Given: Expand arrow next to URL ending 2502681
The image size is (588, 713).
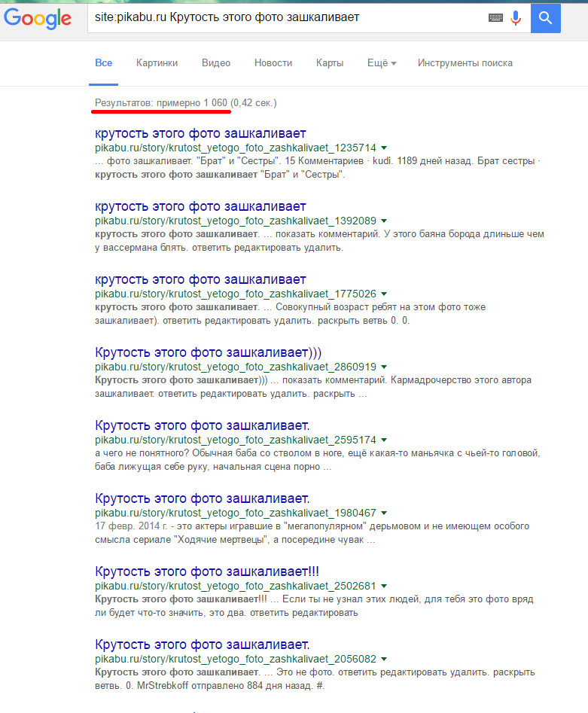Looking at the screenshot, I should 384,586.
